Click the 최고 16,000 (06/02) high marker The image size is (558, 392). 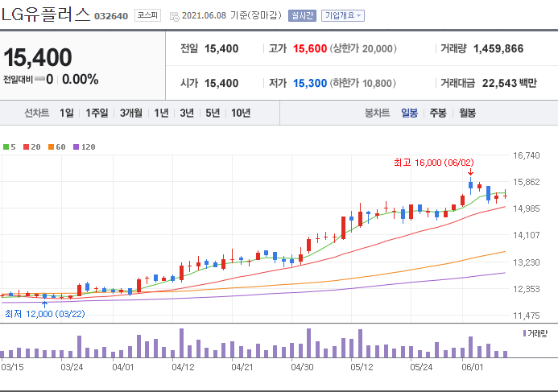pyautogui.click(x=434, y=163)
